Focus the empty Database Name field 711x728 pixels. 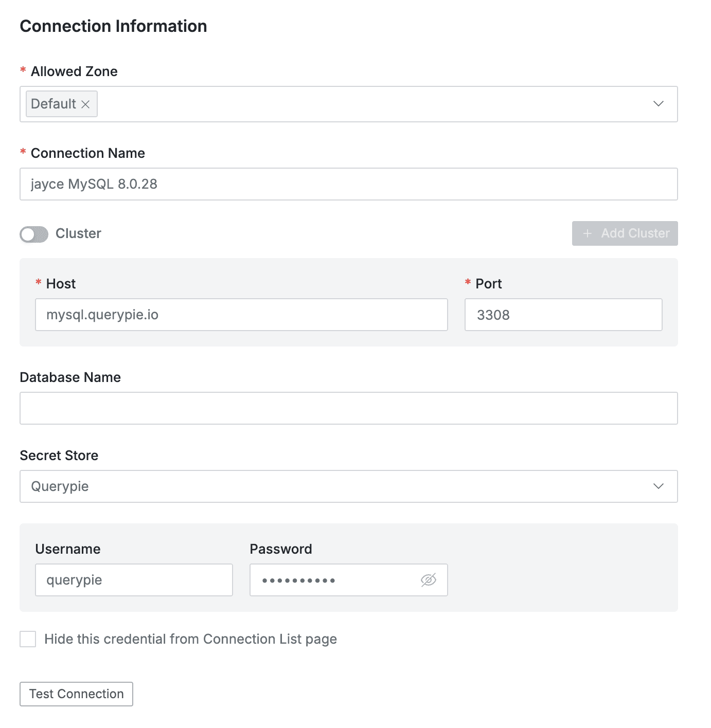(x=348, y=407)
